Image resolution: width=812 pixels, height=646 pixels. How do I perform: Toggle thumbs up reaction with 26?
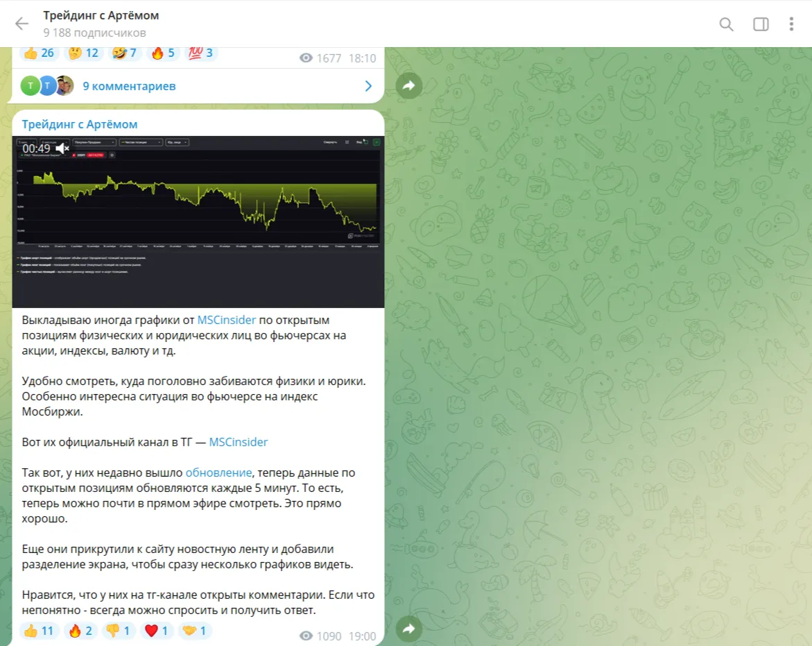click(39, 53)
